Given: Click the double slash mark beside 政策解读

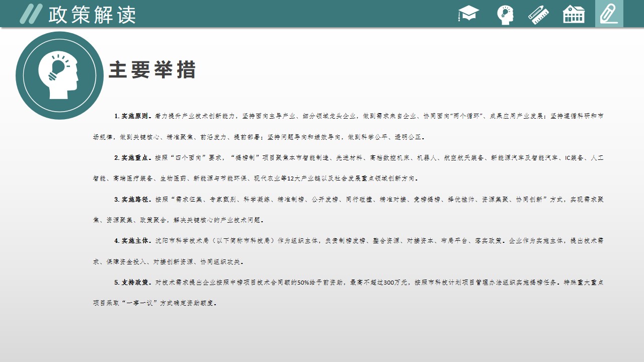Looking at the screenshot, I should click(x=30, y=14).
